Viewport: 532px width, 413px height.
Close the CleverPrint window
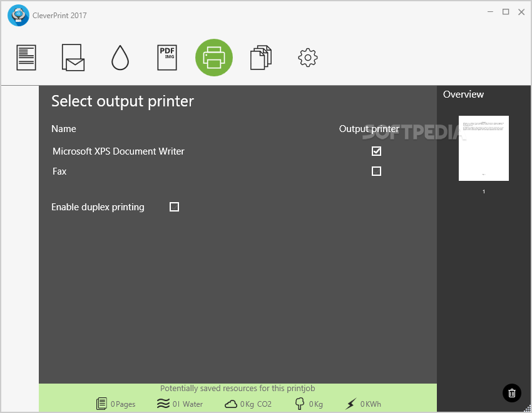point(521,12)
